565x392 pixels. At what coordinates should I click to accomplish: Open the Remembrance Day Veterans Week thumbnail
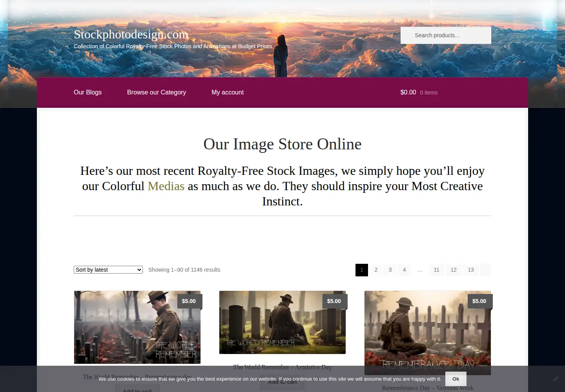tap(428, 333)
